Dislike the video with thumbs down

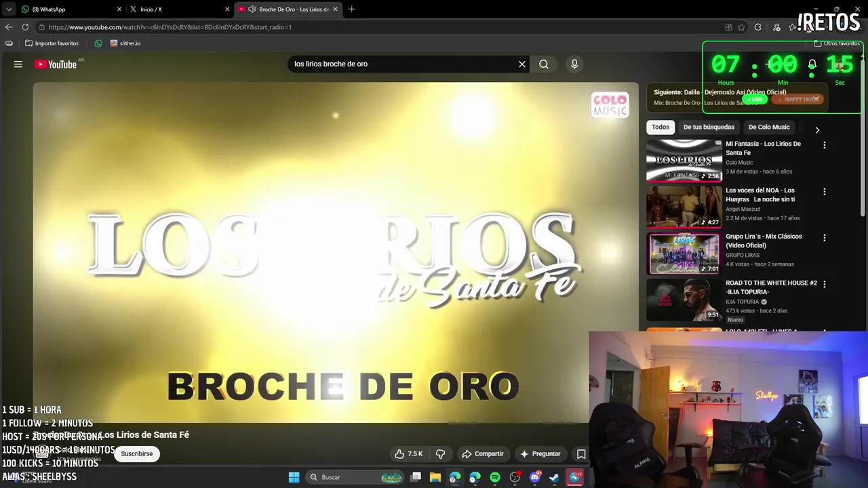[440, 454]
